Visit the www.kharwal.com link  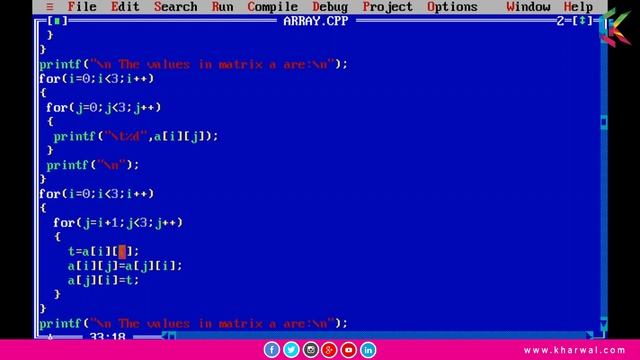[575, 350]
